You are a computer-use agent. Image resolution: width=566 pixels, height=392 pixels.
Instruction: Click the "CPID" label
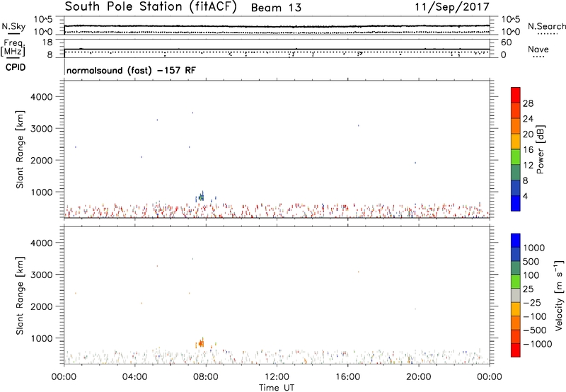pos(16,67)
